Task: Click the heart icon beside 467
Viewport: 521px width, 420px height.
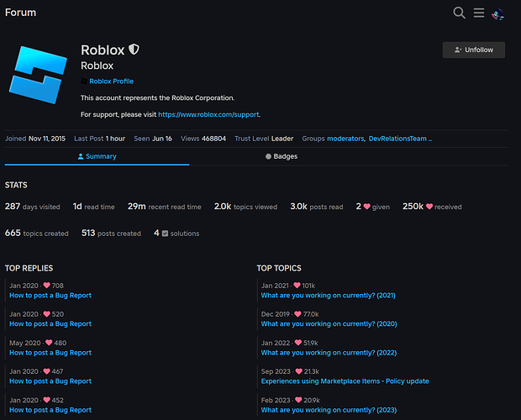Action: pos(47,371)
